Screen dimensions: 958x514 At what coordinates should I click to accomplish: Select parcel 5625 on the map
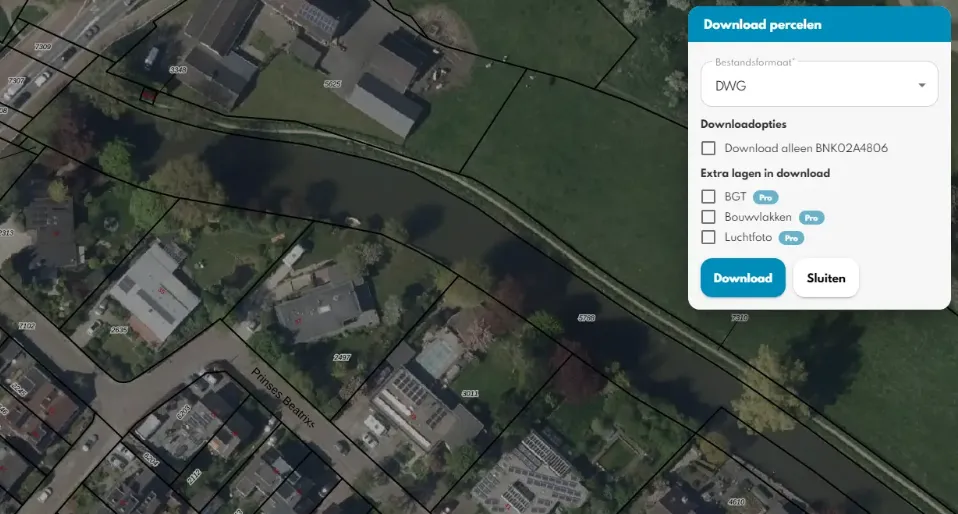pos(333,84)
